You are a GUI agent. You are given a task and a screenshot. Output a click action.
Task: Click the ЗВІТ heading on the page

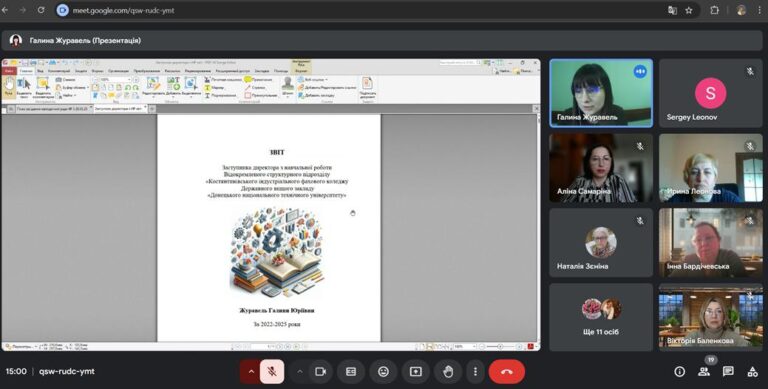click(277, 152)
